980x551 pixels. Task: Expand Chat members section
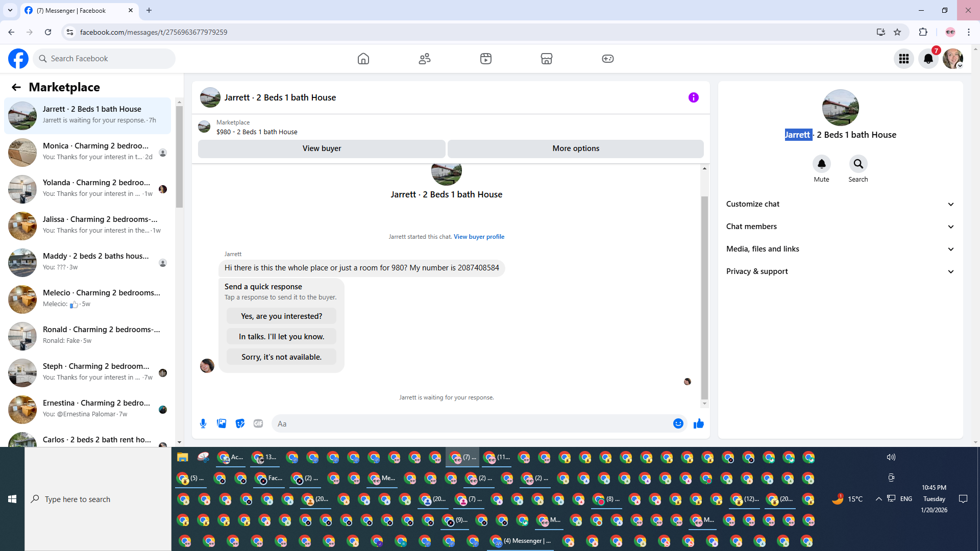840,227
